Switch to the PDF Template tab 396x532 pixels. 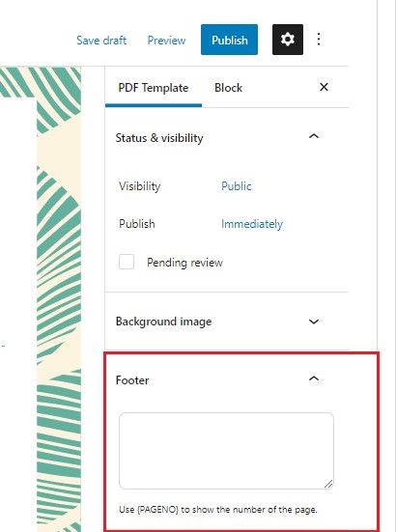(154, 88)
